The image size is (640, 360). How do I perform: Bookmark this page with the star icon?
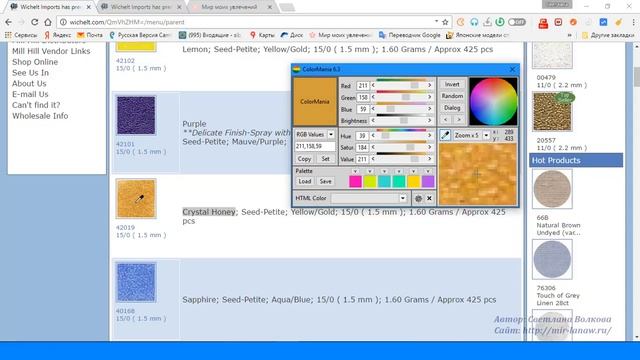pos(445,22)
